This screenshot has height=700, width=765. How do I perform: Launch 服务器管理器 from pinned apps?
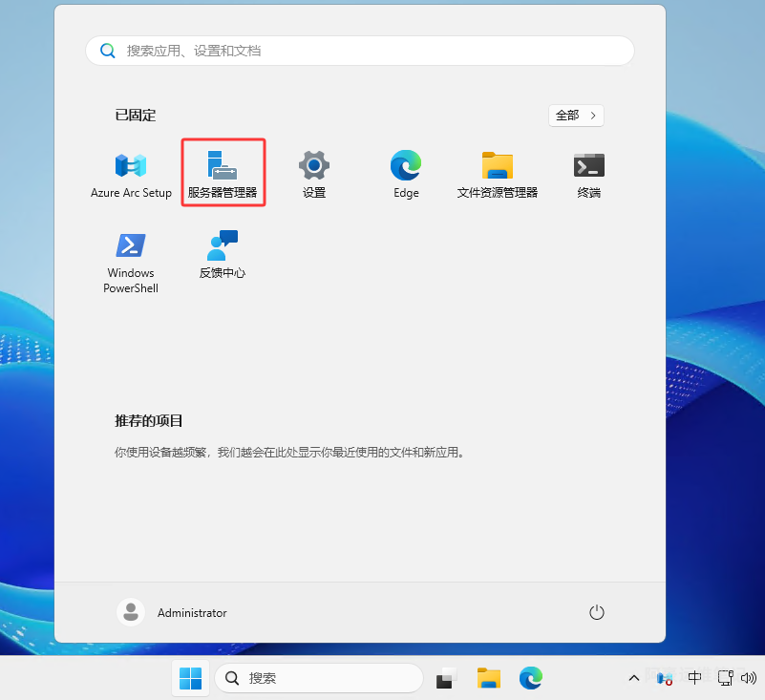[x=223, y=175]
